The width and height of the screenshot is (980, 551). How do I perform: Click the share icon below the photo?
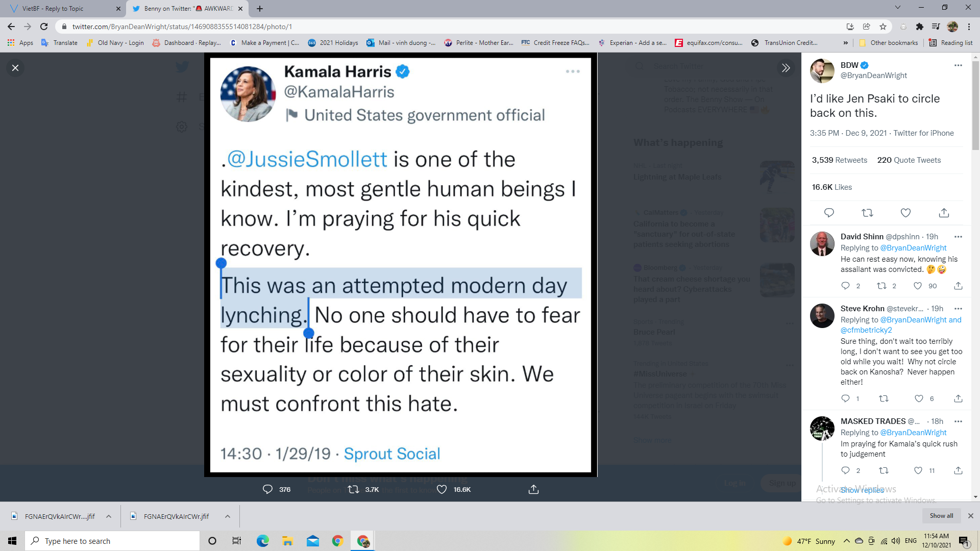533,489
